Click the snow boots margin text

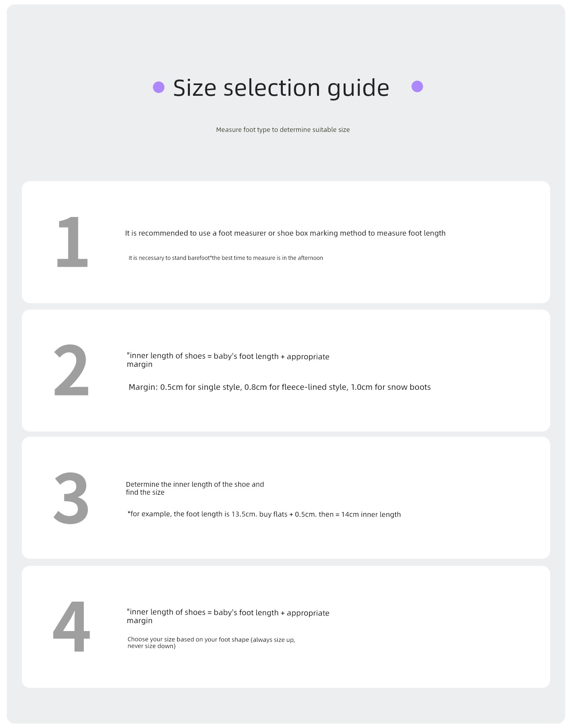391,387
